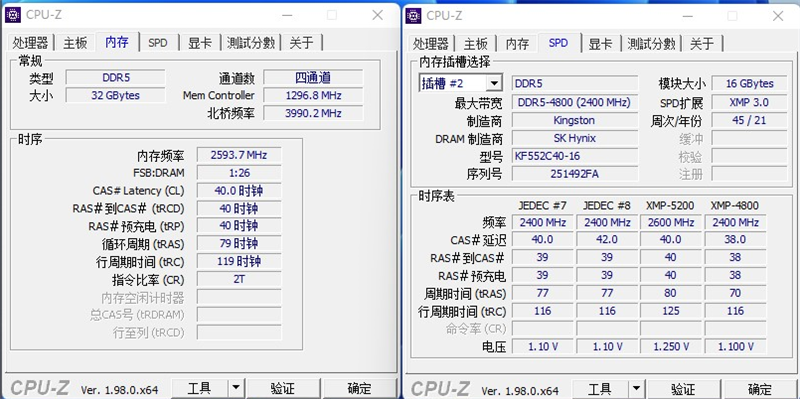Click the XMP-5200 voltage 1.250 V cell
The height and width of the screenshot is (399, 800).
pos(670,346)
